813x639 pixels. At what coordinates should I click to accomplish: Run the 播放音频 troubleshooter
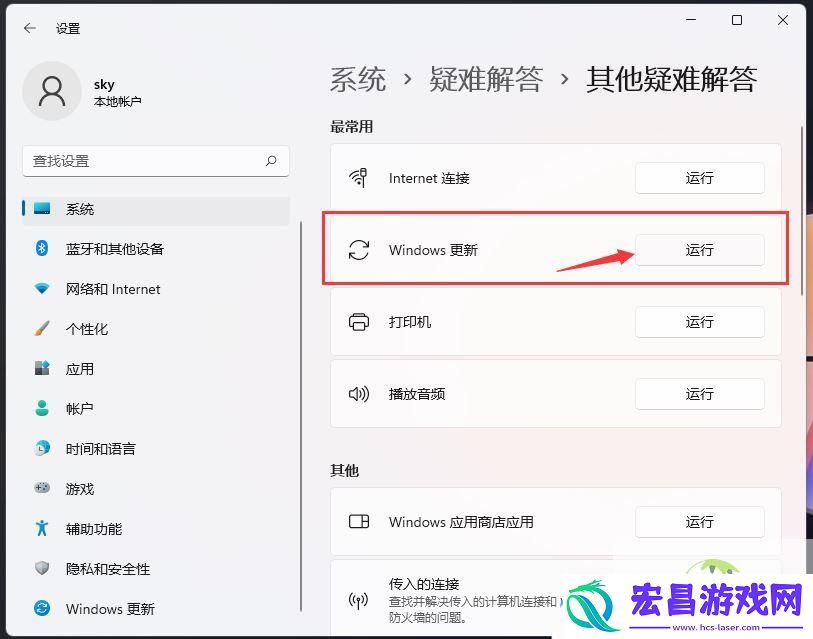coord(699,394)
